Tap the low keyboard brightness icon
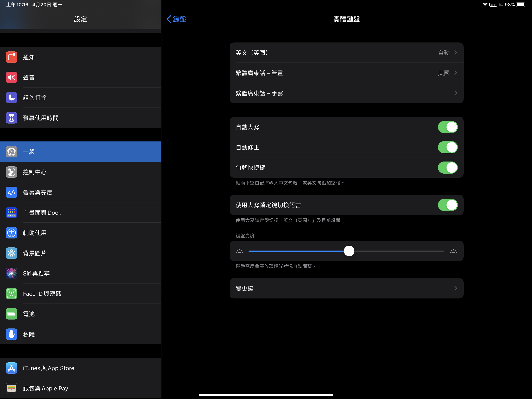Screen dimensions: 532x399 (240, 251)
